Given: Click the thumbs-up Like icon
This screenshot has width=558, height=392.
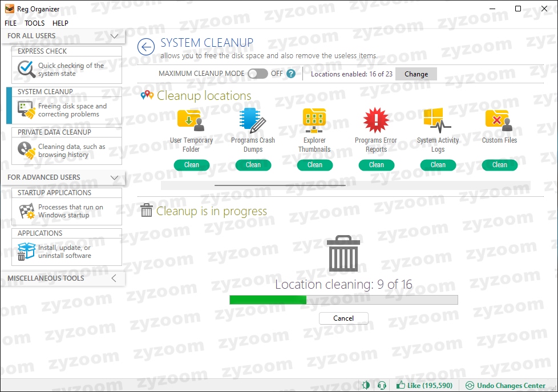Looking at the screenshot, I should pyautogui.click(x=401, y=385).
